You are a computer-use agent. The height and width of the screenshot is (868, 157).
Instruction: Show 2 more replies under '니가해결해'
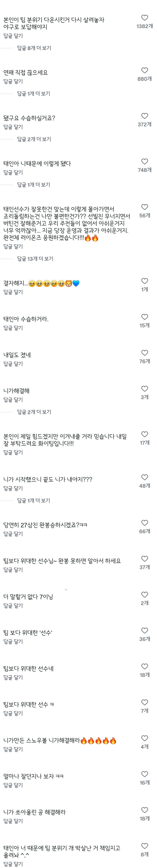click(34, 412)
